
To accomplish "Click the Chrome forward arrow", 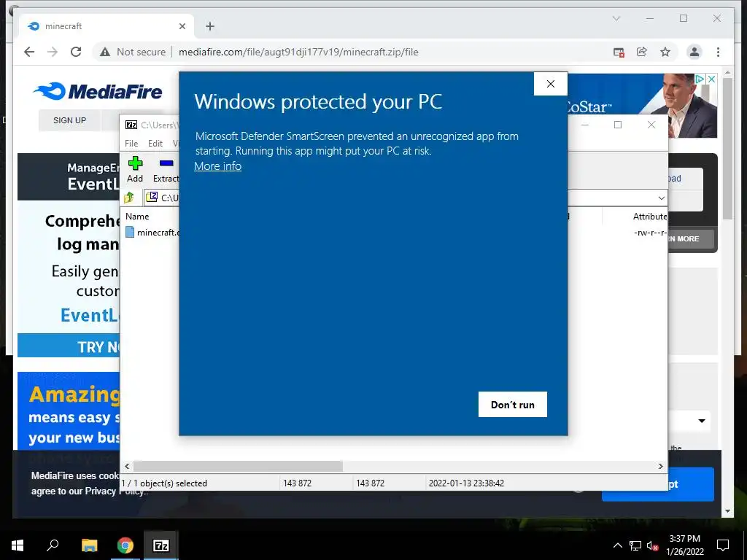I will click(53, 52).
